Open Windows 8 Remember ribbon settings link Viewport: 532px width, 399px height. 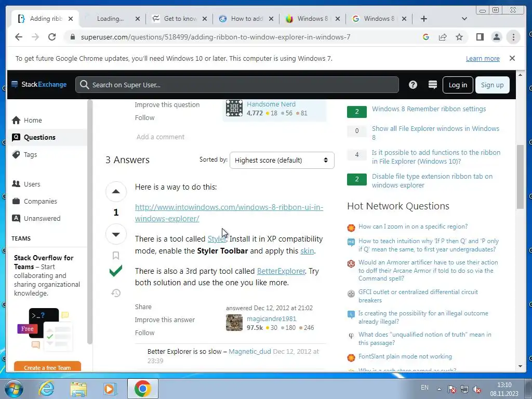point(429,109)
